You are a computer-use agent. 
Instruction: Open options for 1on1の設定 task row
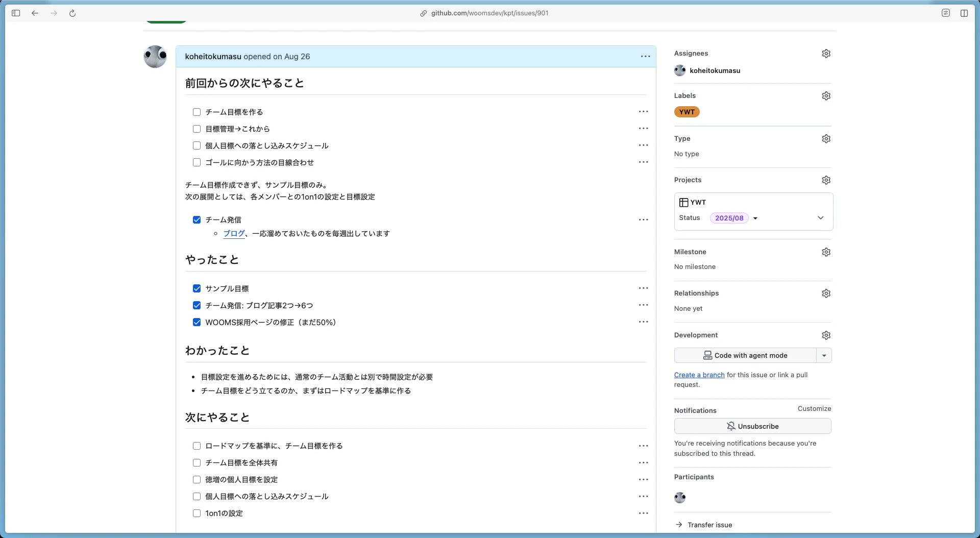click(x=643, y=513)
